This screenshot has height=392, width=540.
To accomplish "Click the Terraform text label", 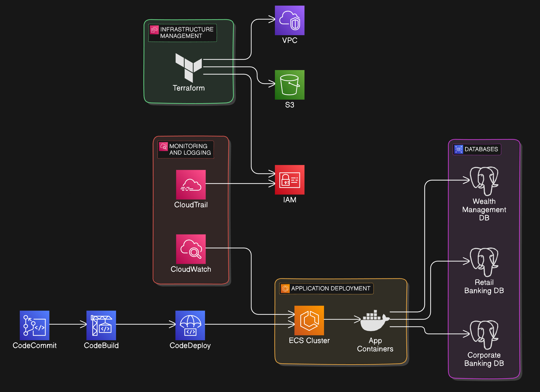I will [189, 88].
